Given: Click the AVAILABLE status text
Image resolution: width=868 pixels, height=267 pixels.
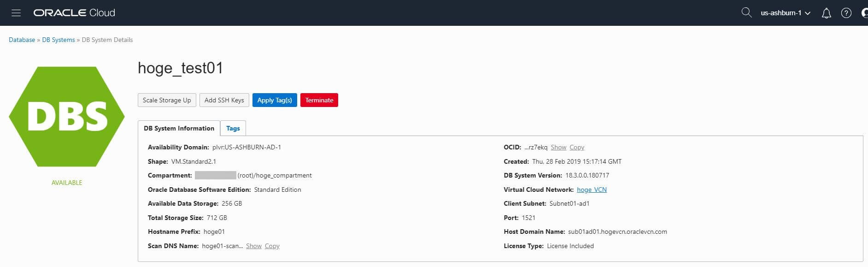Looking at the screenshot, I should [67, 183].
